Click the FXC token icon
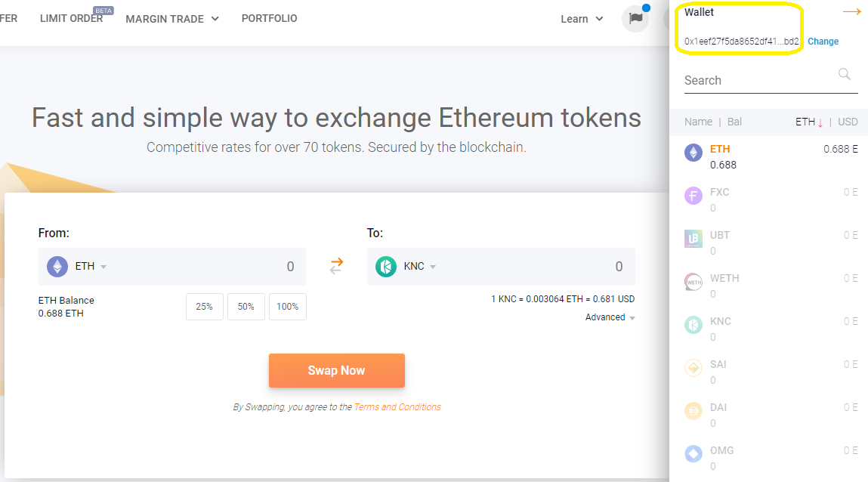Screen dimensions: 868x482 coord(693,195)
